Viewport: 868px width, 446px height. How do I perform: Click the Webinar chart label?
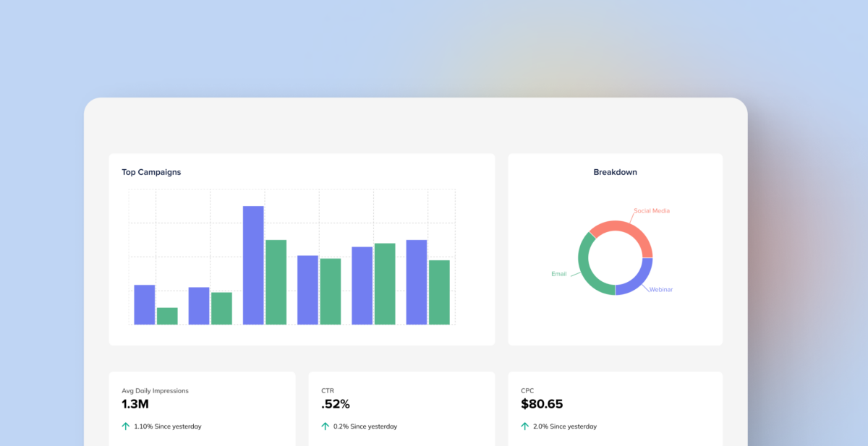tap(661, 289)
